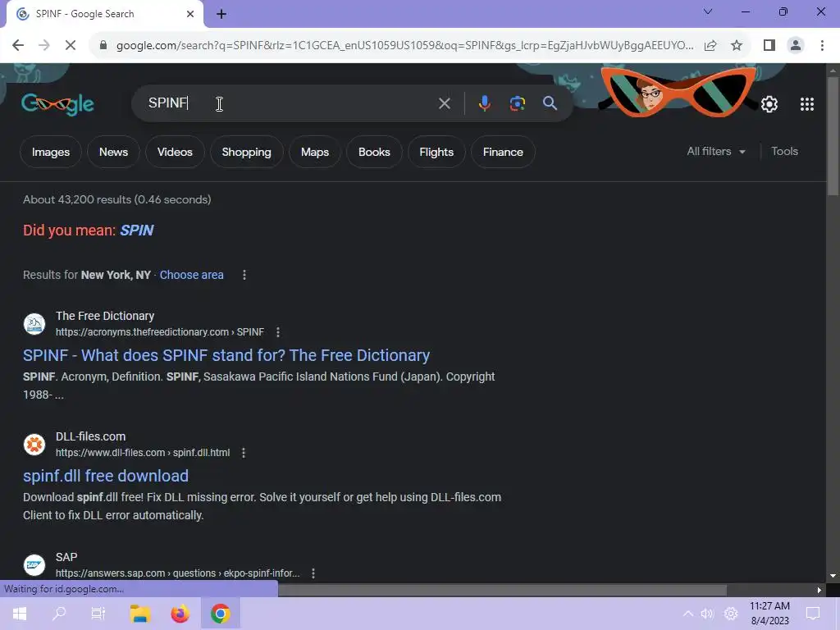
Task: Open about-this-result for The Free Dictionary
Action: [277, 332]
